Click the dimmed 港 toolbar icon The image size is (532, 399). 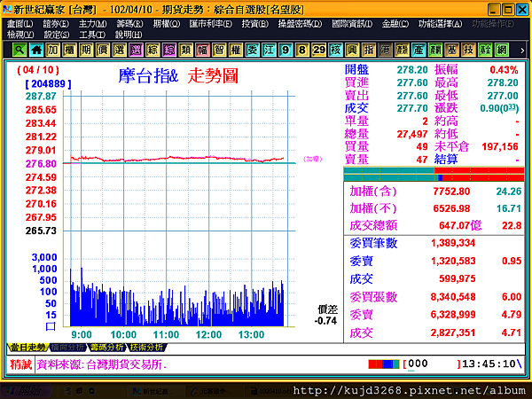click(386, 50)
